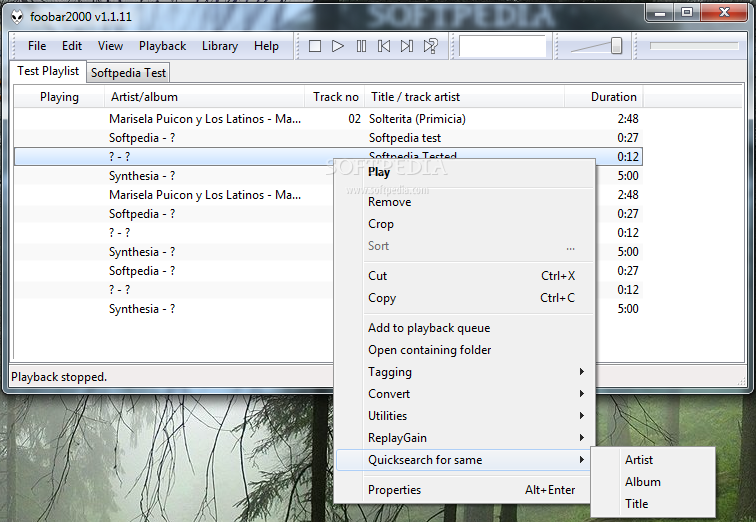Select Crop in the context menu
Image resolution: width=756 pixels, height=522 pixels.
coord(465,224)
